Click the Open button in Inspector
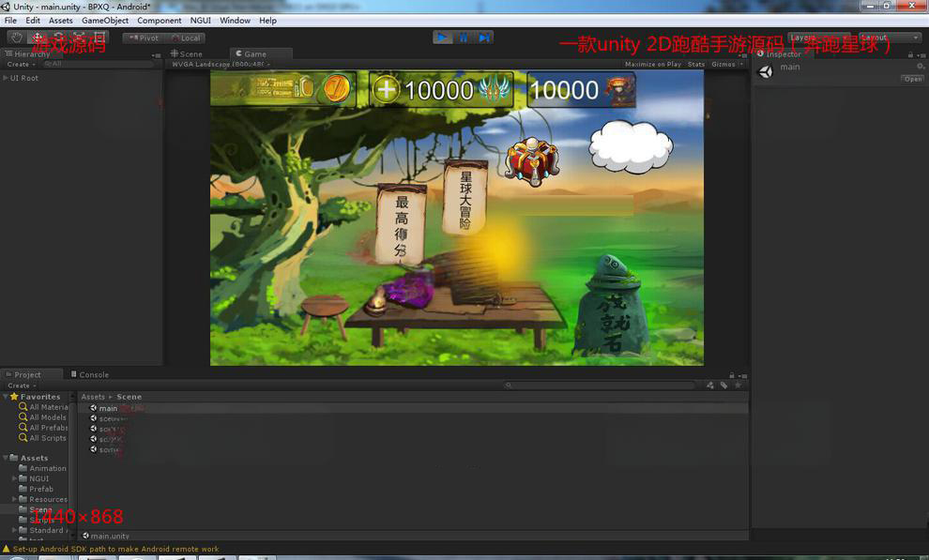Viewport: 929px width, 560px height. (912, 79)
